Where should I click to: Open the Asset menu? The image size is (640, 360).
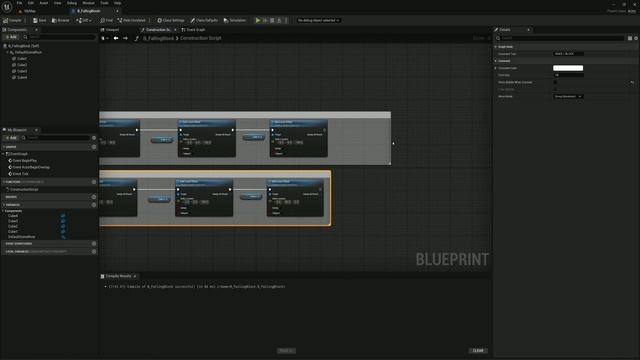44,3
